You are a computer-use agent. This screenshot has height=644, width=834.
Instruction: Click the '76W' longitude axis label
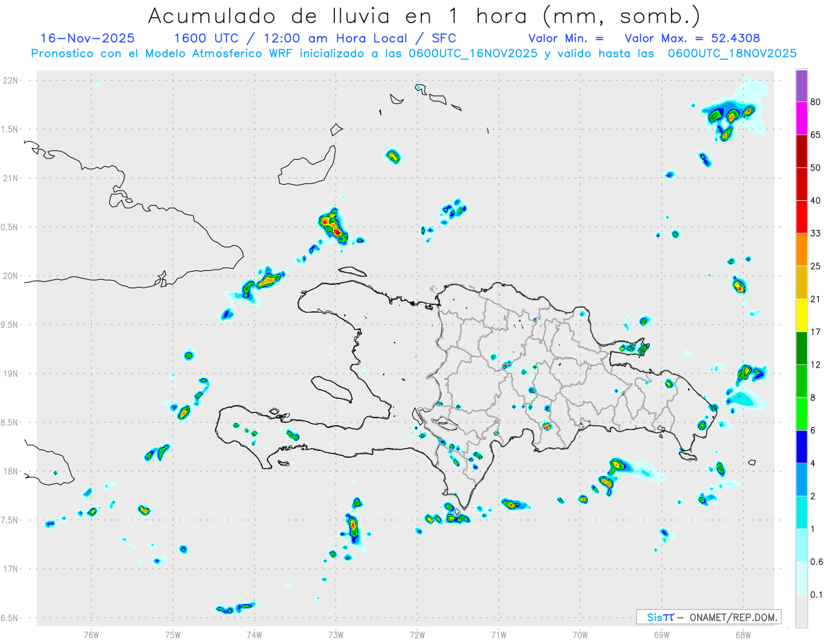pos(91,634)
